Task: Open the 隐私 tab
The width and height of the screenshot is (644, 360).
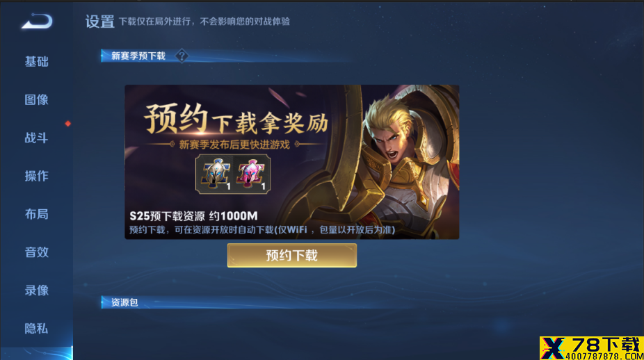Action: (37, 329)
